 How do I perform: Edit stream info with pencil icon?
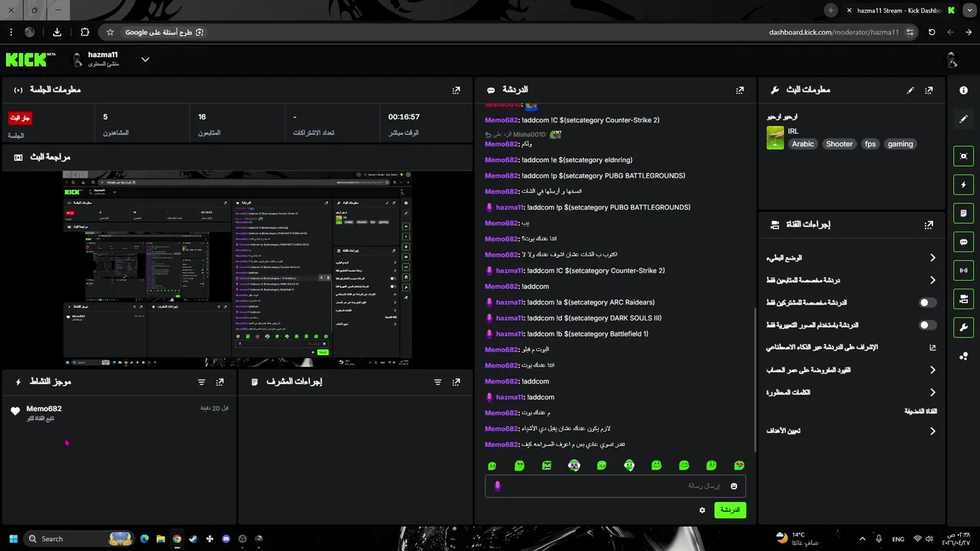pyautogui.click(x=910, y=90)
